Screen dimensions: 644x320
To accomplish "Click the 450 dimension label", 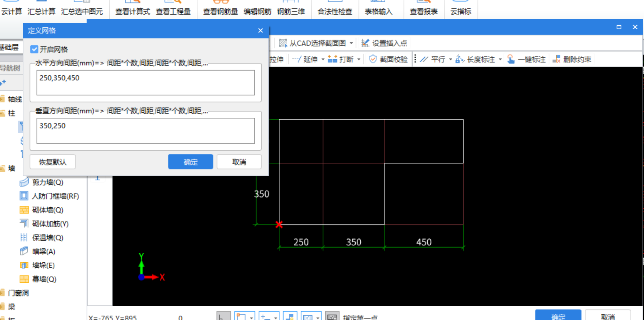I will 424,242.
